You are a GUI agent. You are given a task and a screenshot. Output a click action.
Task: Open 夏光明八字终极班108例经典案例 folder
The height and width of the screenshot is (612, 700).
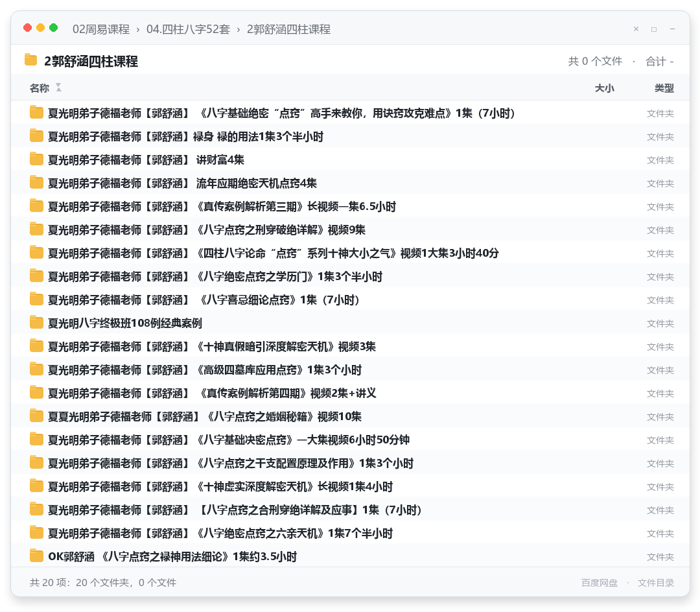tap(125, 323)
